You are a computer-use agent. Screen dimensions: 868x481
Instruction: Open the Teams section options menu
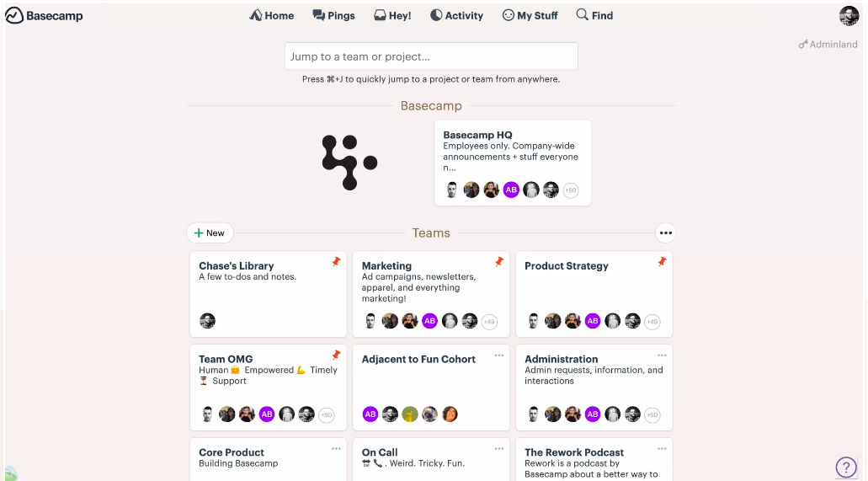pyautogui.click(x=665, y=232)
